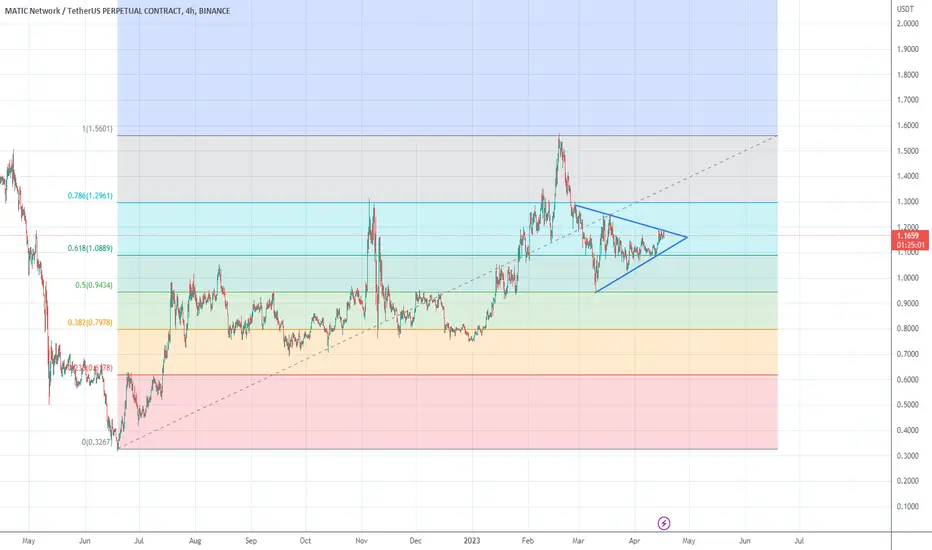Click the 0.2000 price axis label
The image size is (932, 550).
click(908, 480)
